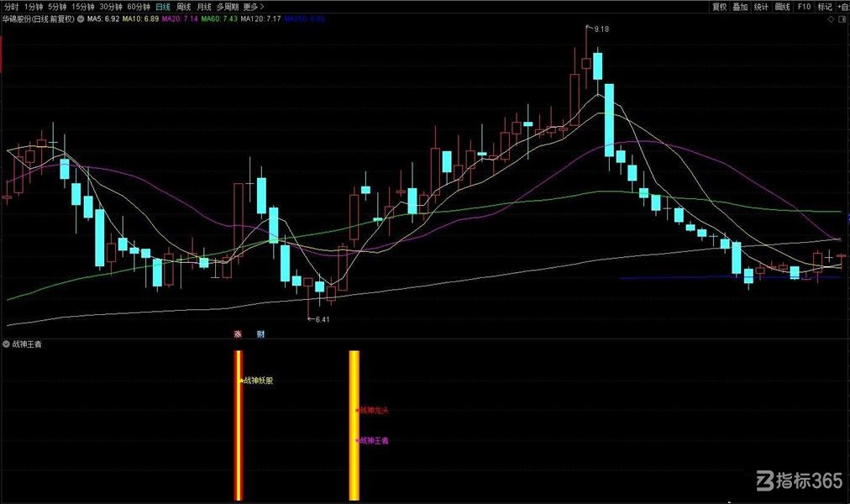Click the red 涨 event marker
Screen dimensions: 850x504
[238, 334]
